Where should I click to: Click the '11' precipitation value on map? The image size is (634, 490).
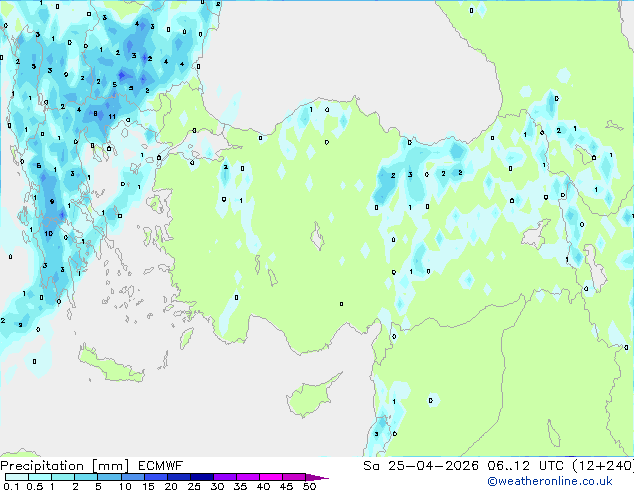coord(112,116)
